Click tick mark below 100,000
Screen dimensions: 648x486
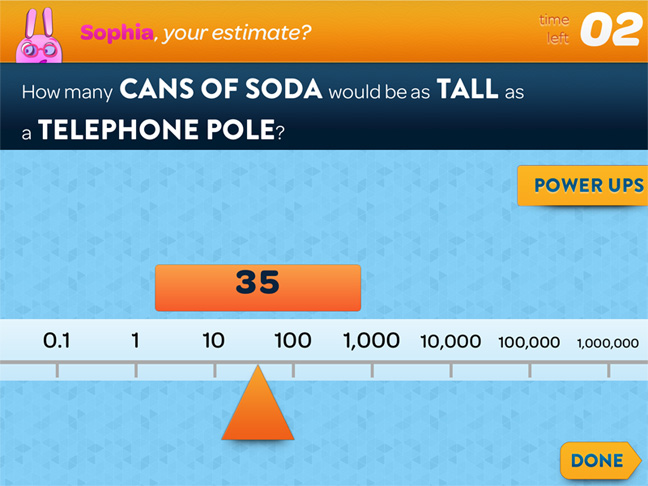530,370
